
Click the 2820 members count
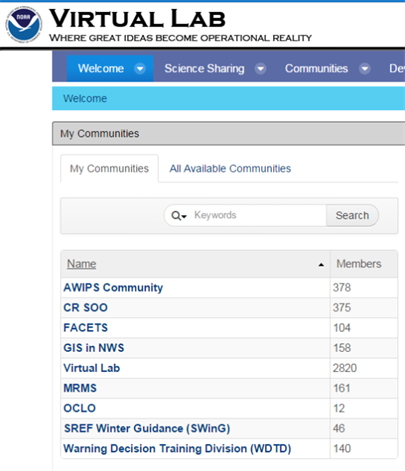click(x=345, y=368)
